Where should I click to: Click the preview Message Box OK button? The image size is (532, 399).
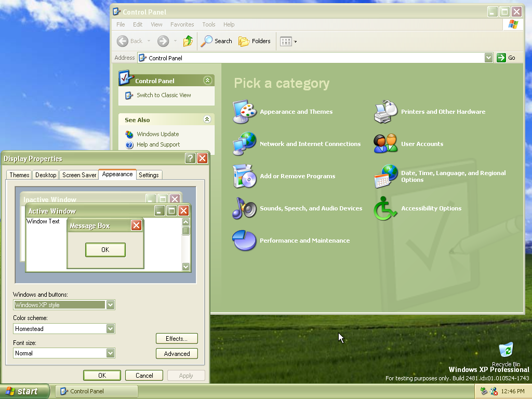105,250
